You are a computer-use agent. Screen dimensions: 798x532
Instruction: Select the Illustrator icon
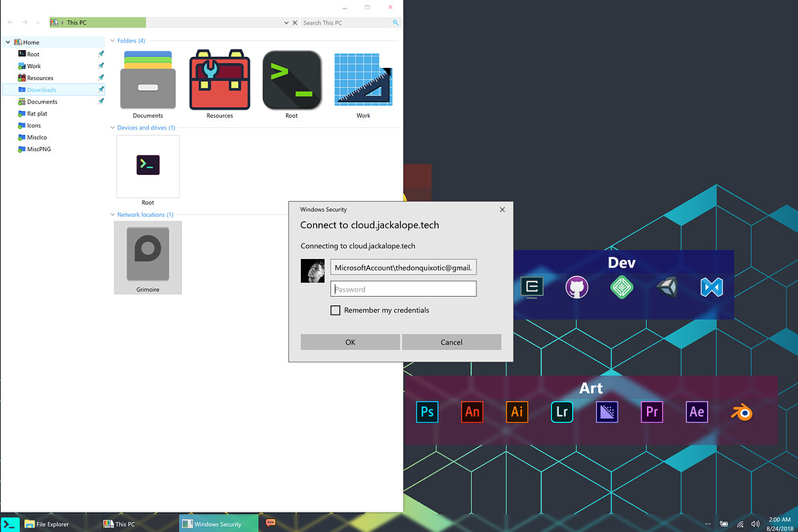coord(517,412)
